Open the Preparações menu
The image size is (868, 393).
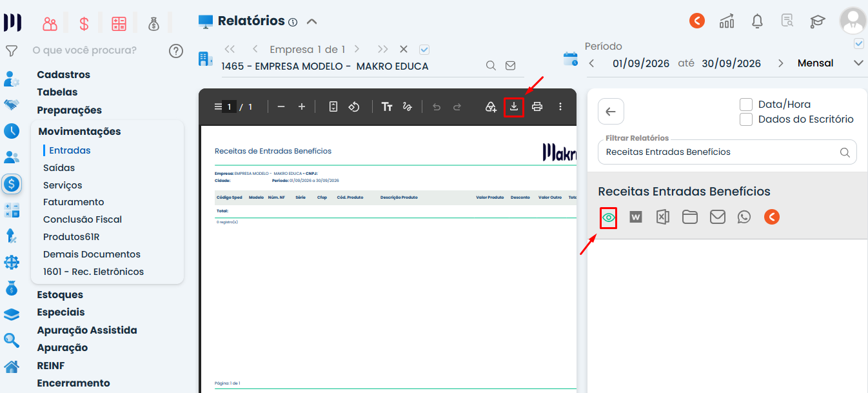point(70,110)
